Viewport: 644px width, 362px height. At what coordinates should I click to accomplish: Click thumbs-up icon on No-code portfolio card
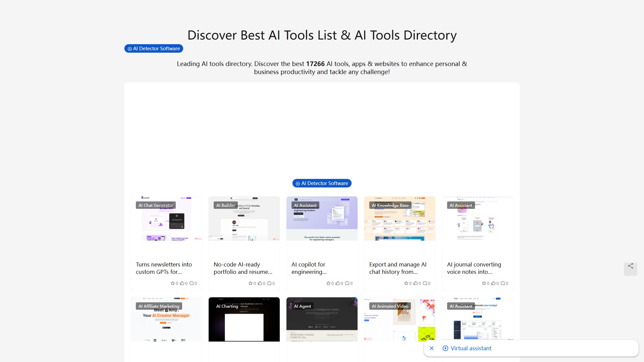tap(260, 283)
